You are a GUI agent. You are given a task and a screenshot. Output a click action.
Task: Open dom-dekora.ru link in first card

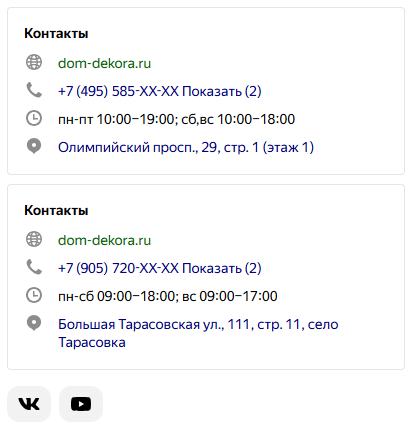pyautogui.click(x=104, y=63)
